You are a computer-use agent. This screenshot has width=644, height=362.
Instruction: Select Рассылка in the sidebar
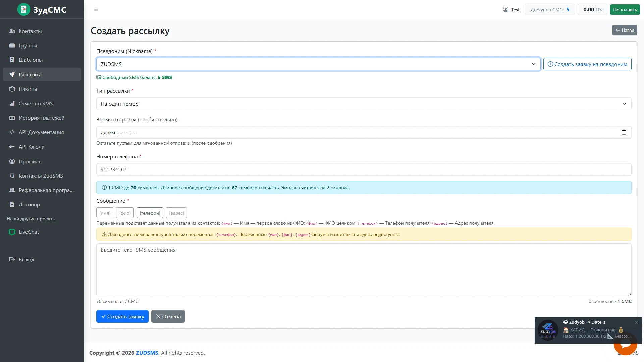coord(42,74)
